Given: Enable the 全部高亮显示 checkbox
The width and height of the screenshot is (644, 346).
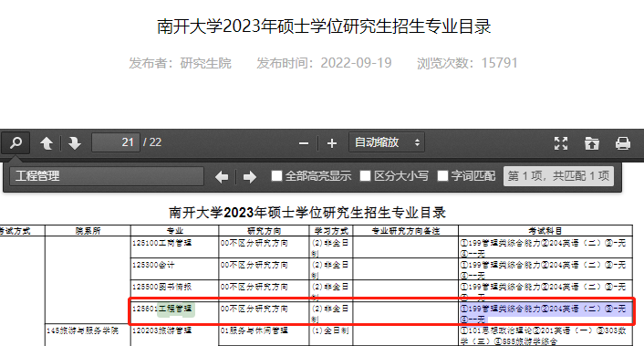Looking at the screenshot, I should tap(276, 176).
